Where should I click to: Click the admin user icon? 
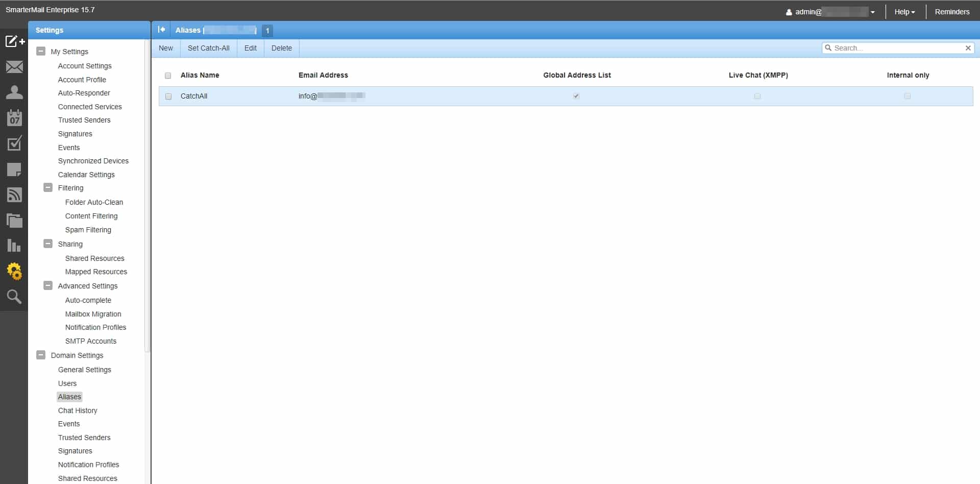click(x=789, y=12)
